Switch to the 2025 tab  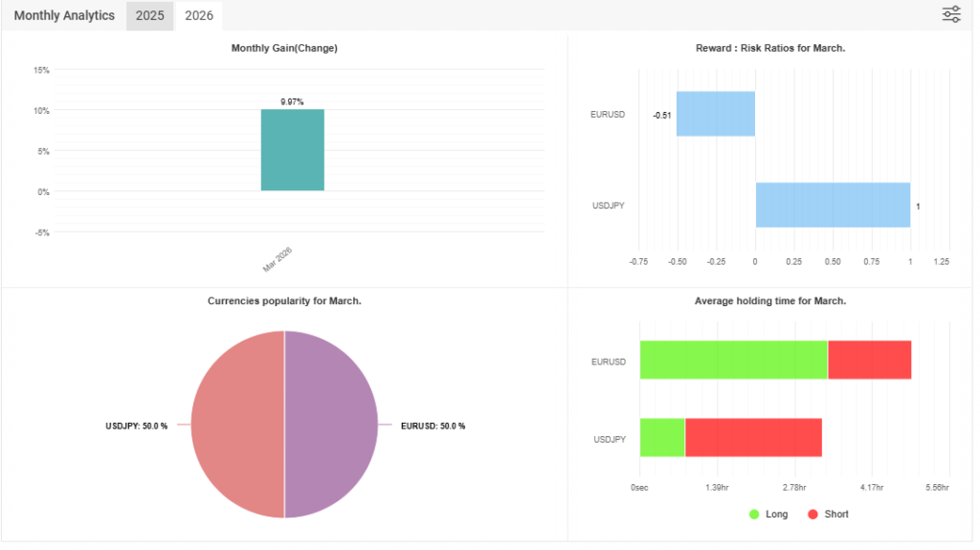point(149,16)
